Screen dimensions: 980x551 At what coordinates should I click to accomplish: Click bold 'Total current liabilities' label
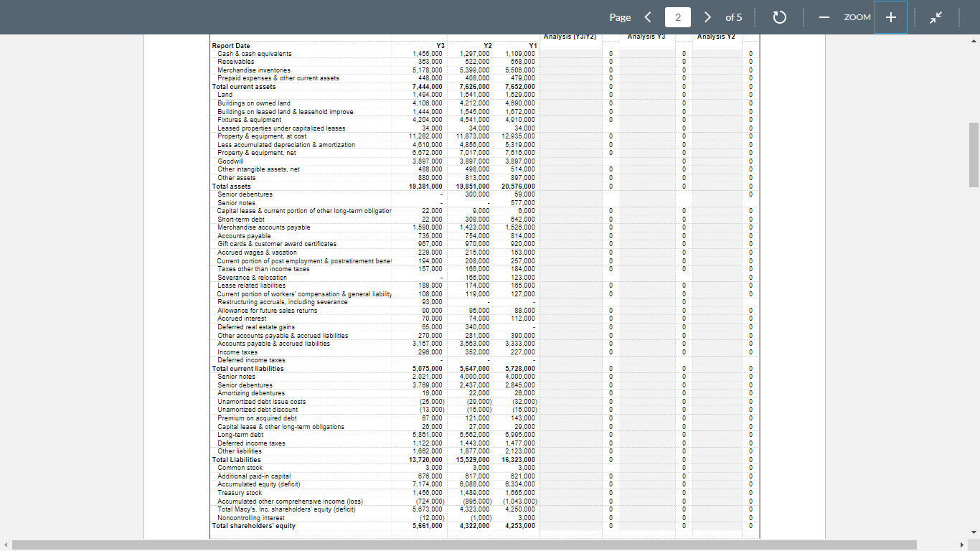click(248, 369)
